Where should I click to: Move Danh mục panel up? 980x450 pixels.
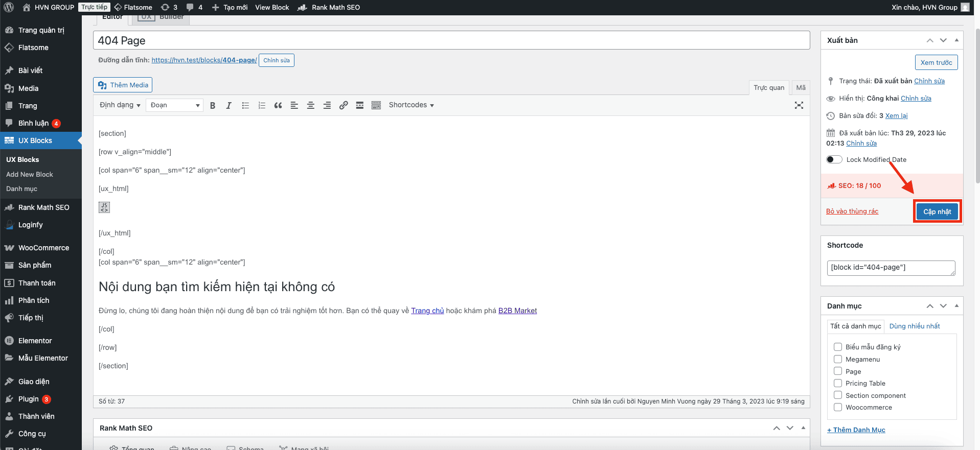pos(930,306)
